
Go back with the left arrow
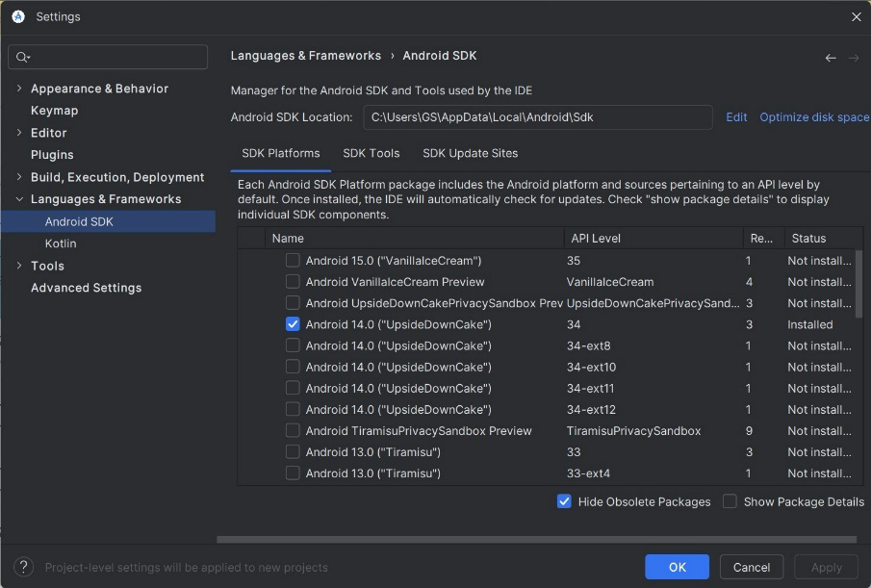pos(831,58)
